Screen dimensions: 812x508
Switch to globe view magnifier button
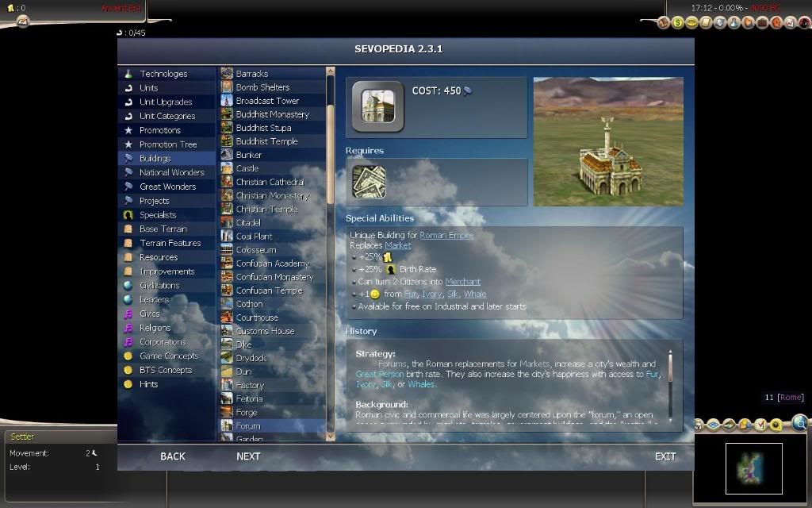[x=800, y=423]
